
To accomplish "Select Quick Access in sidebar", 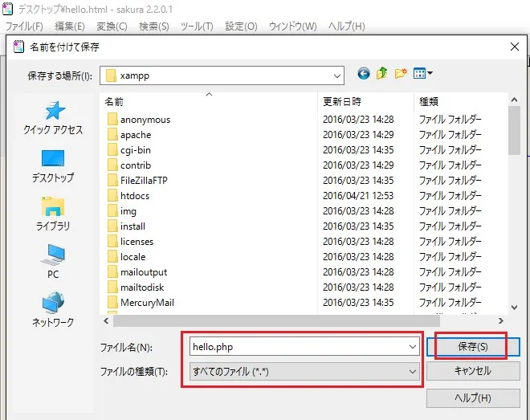I will (53, 118).
